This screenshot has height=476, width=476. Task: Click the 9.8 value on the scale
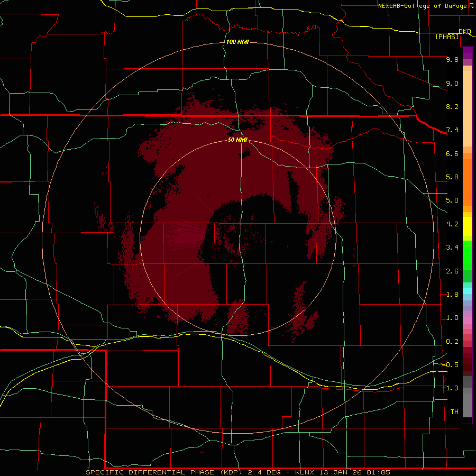click(452, 59)
